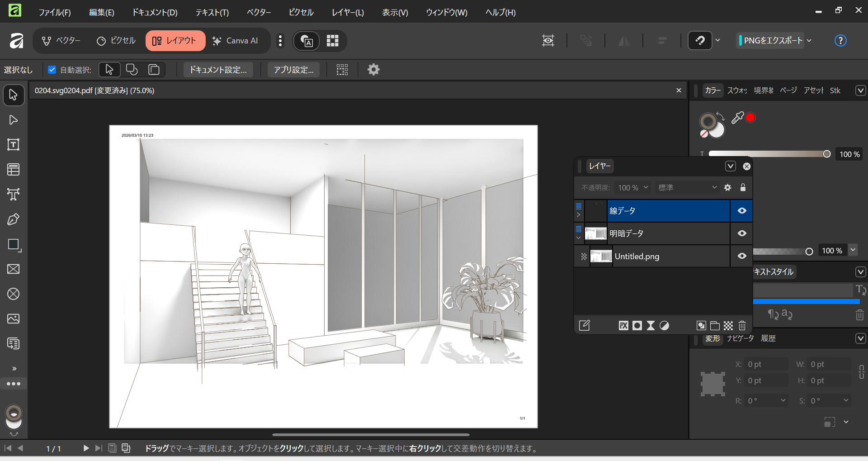Click the layer FX icon
Image resolution: width=868 pixels, height=461 pixels.
coord(623,326)
